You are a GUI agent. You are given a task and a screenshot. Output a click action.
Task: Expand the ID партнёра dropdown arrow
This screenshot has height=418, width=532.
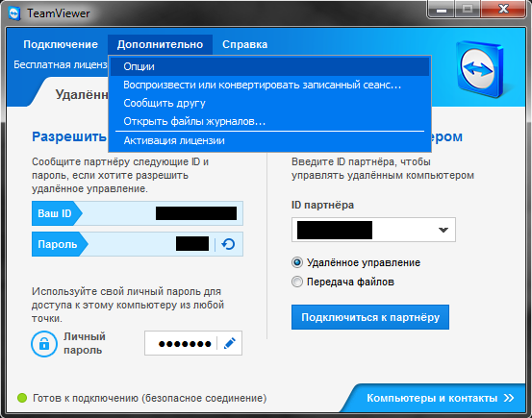click(443, 230)
